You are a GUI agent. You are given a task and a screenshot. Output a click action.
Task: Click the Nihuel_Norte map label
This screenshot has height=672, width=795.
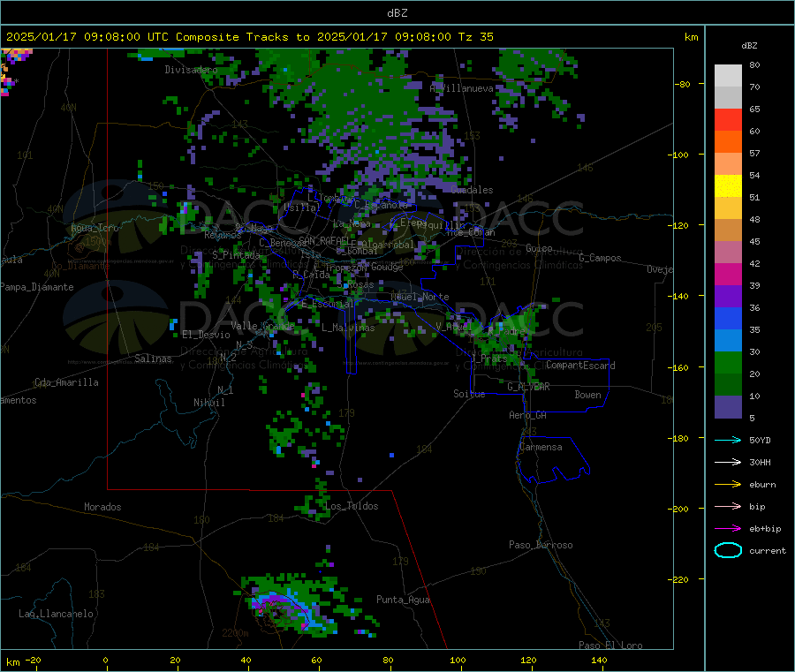420,297
